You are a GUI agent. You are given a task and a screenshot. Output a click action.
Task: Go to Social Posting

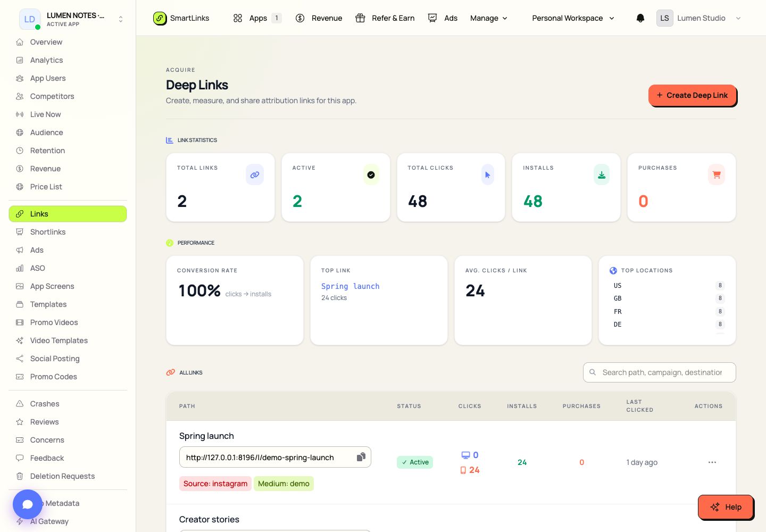coord(68,359)
